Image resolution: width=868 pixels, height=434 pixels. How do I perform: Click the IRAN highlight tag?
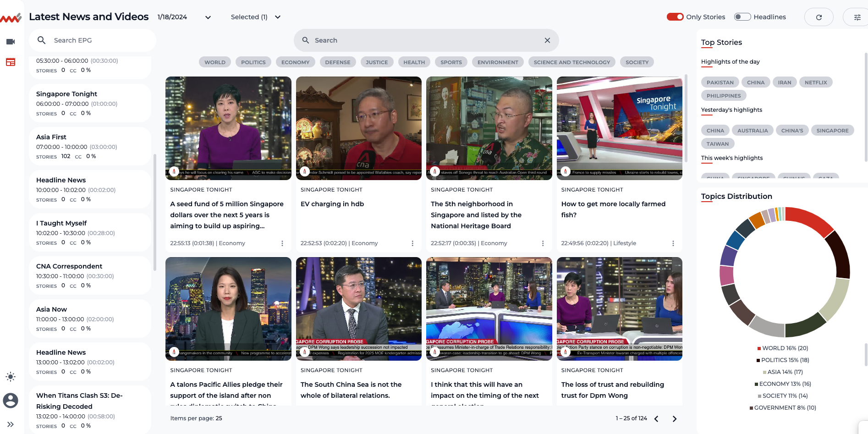tap(785, 82)
